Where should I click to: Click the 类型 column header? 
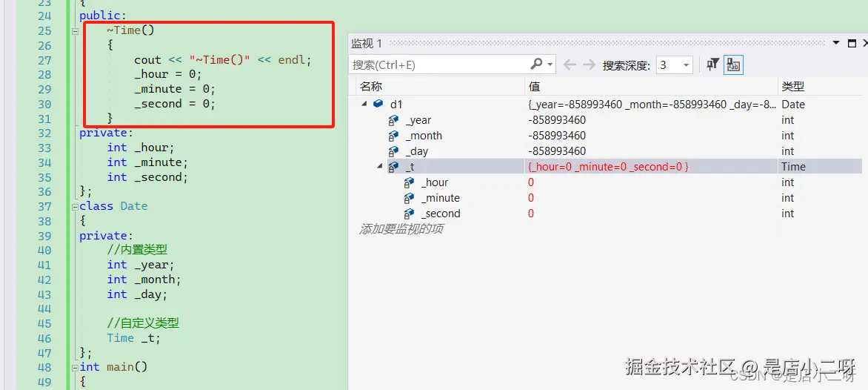pyautogui.click(x=792, y=87)
